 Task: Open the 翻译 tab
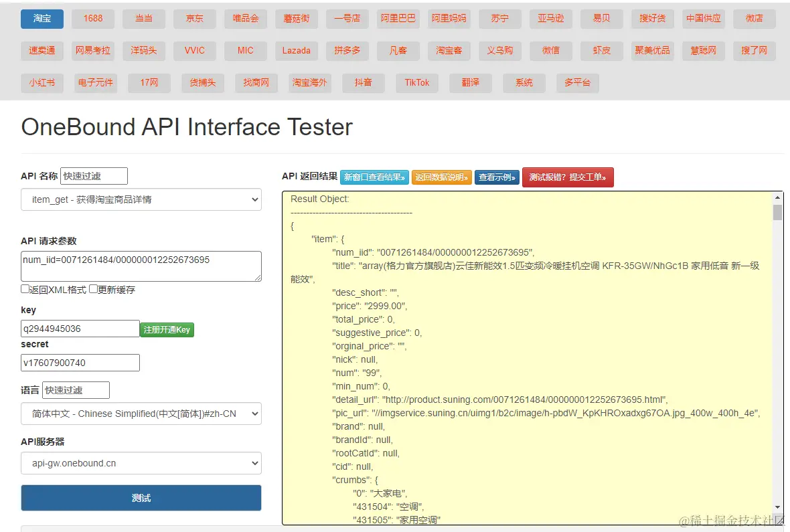tap(471, 83)
